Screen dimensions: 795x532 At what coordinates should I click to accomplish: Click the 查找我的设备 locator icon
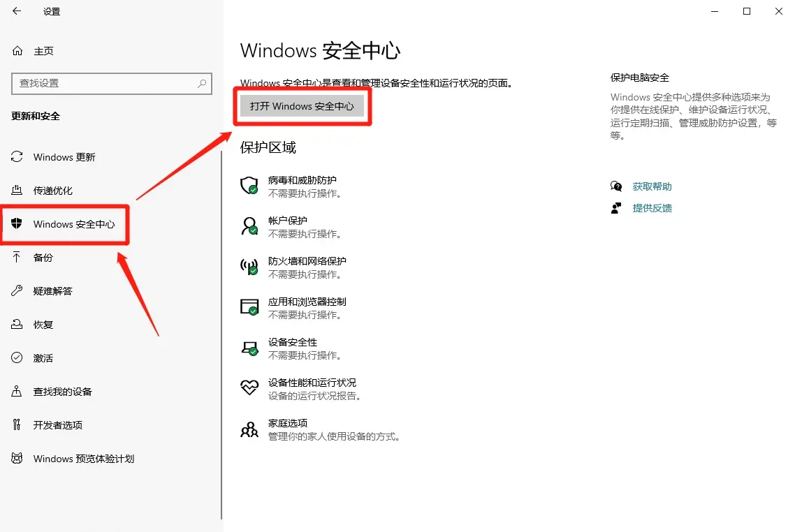(x=17, y=391)
